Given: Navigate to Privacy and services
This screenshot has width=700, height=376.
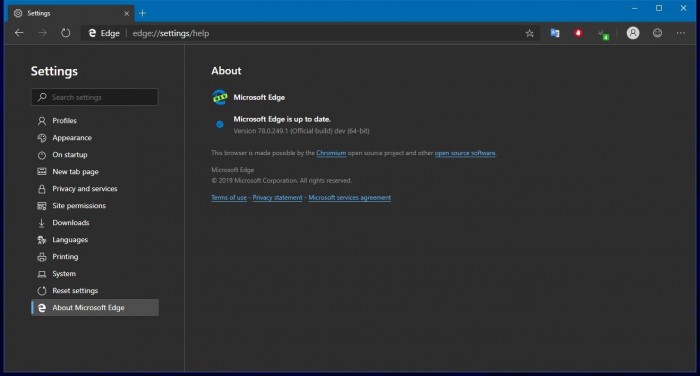Looking at the screenshot, I should click(95, 188).
